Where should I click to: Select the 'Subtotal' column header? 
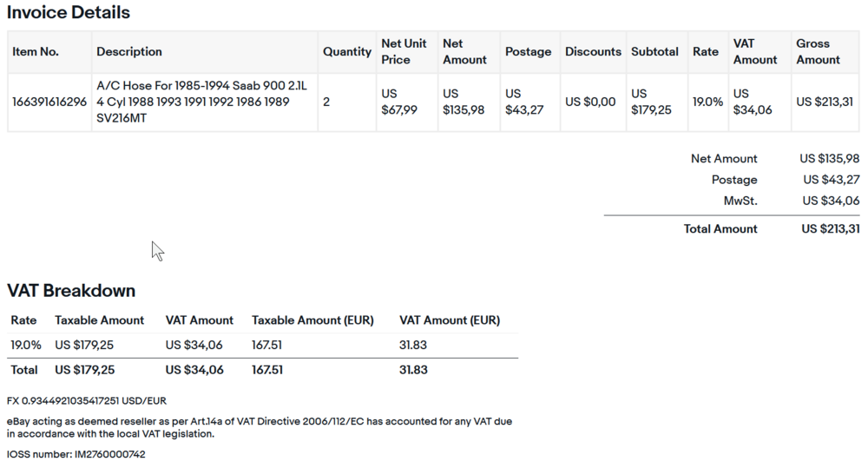(654, 51)
